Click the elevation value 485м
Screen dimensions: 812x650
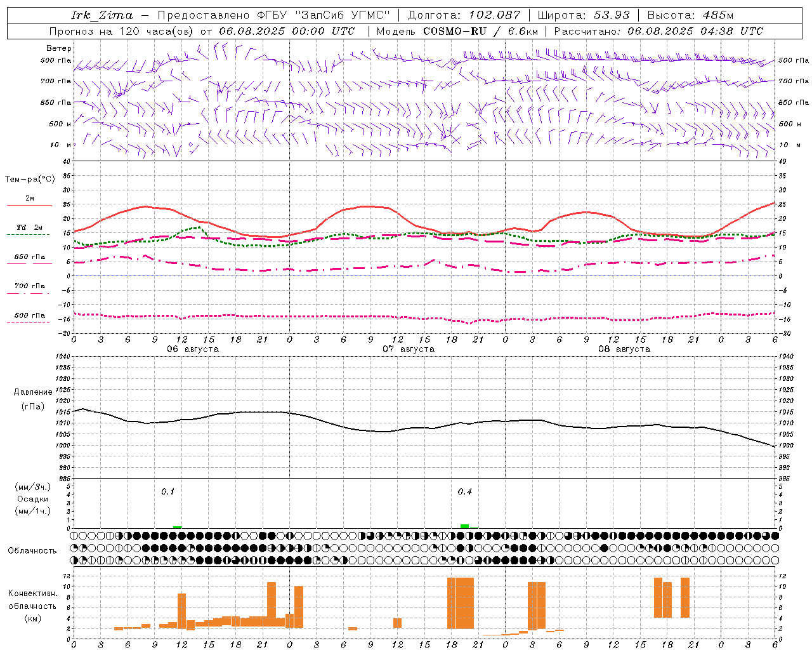(x=718, y=15)
